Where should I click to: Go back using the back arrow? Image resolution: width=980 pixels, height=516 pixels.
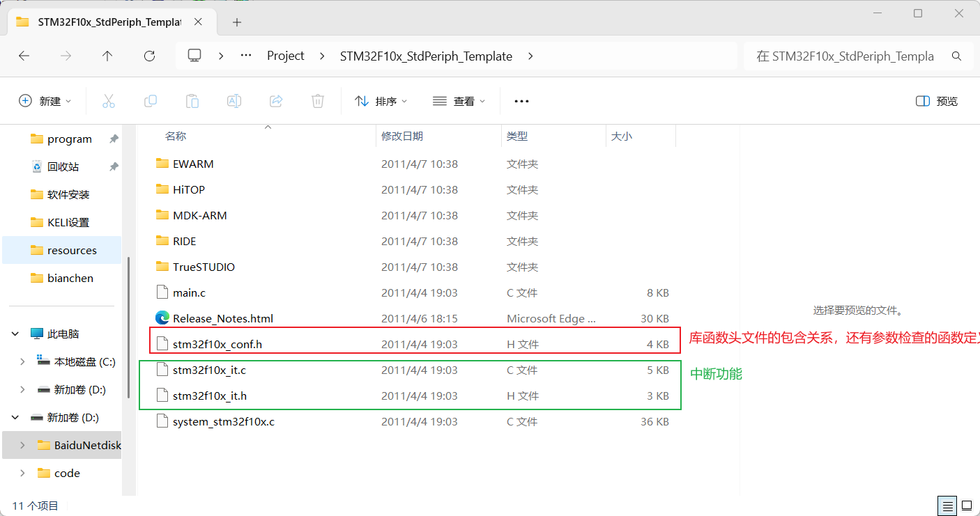pos(24,56)
